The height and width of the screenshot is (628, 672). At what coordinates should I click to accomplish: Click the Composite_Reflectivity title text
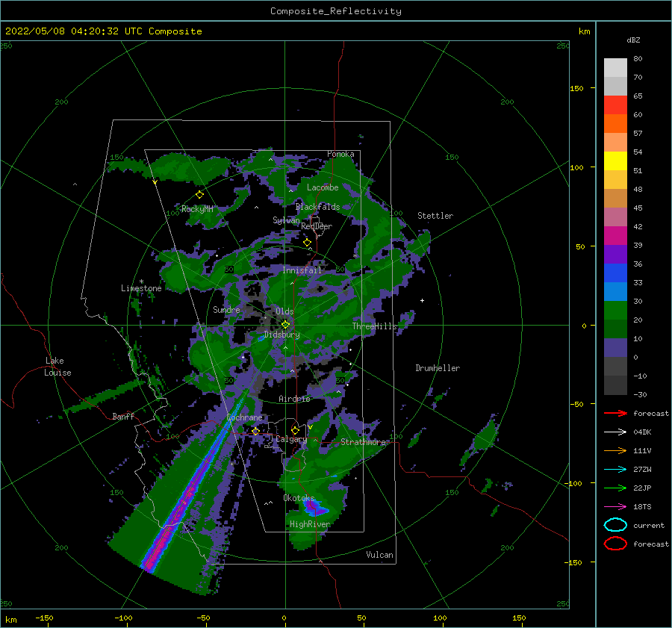[x=336, y=11]
